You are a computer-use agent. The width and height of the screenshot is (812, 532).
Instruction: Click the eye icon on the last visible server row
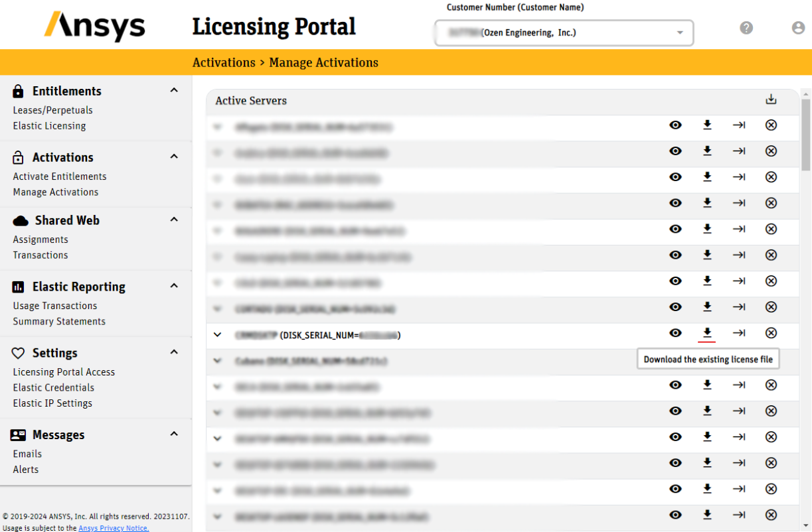tap(675, 515)
